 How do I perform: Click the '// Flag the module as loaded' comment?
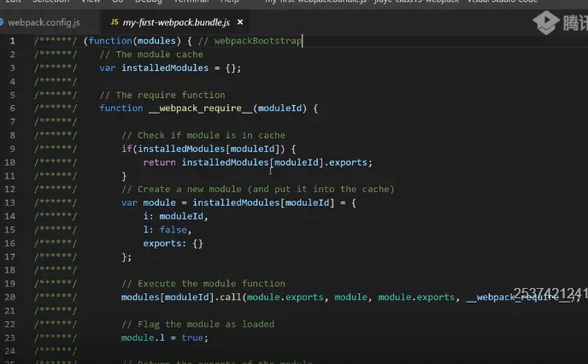[x=198, y=324]
